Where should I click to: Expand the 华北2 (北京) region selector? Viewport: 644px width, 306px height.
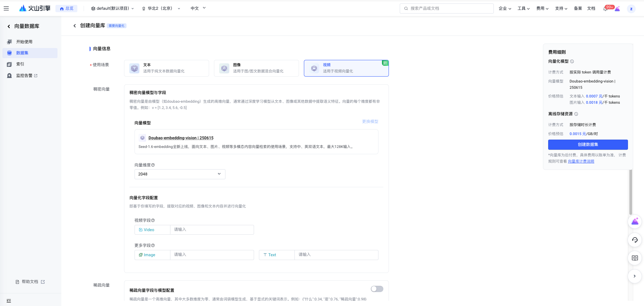point(161,8)
